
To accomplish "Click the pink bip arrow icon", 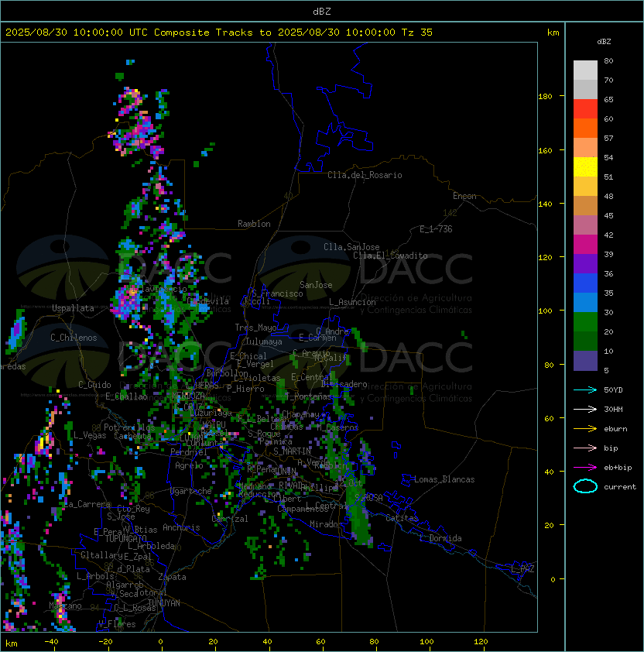I will coord(585,448).
